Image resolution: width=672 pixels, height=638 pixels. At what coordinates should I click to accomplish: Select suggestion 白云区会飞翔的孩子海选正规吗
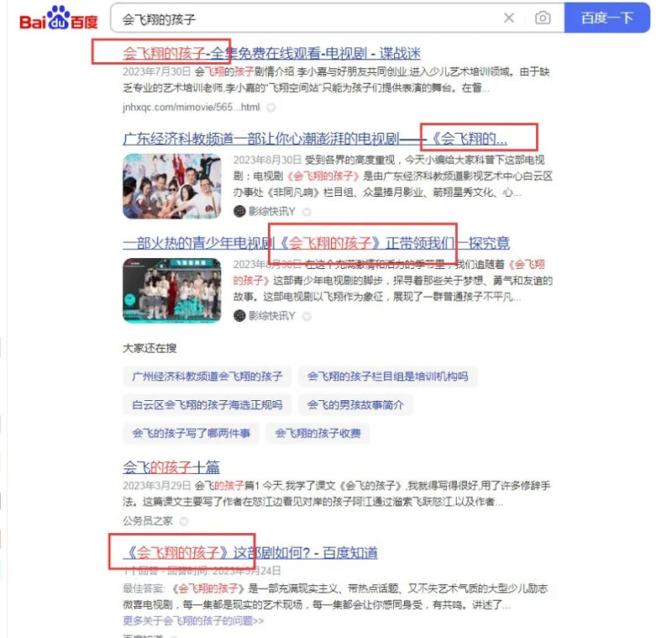coord(207,405)
